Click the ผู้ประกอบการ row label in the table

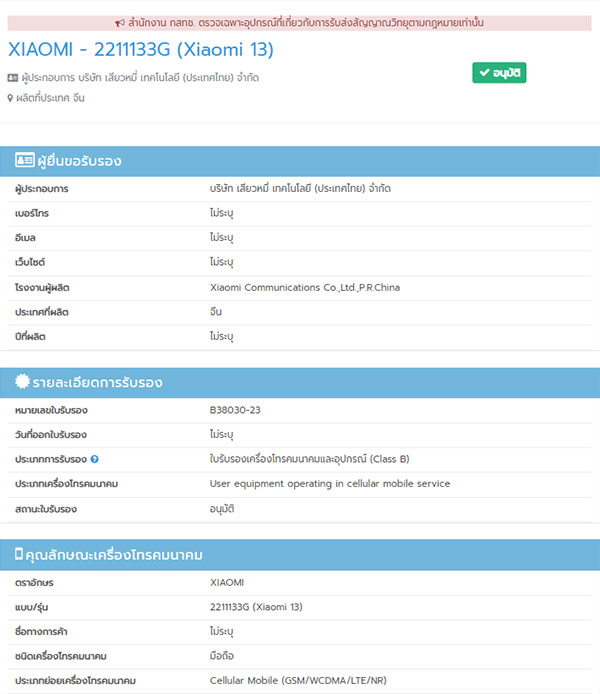[x=42, y=189]
